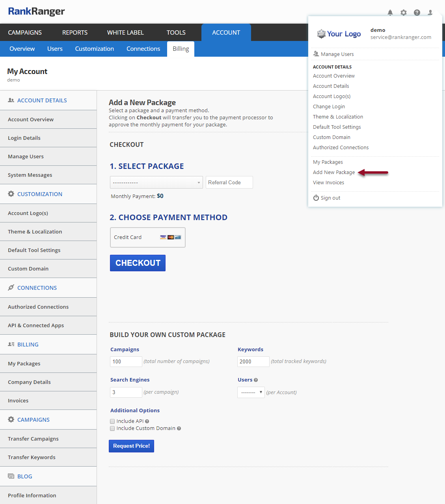The image size is (445, 504).
Task: Expand the Users per account dropdown
Action: coord(251,392)
